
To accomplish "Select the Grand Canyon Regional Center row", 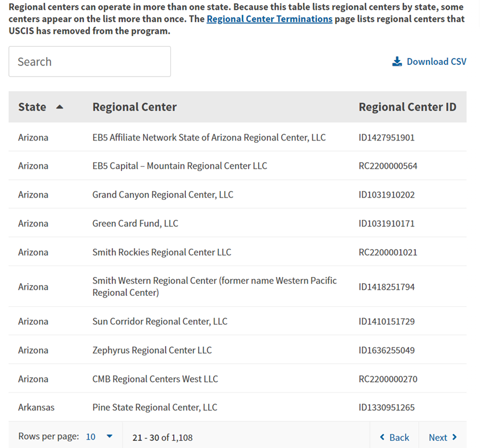I will [x=238, y=194].
